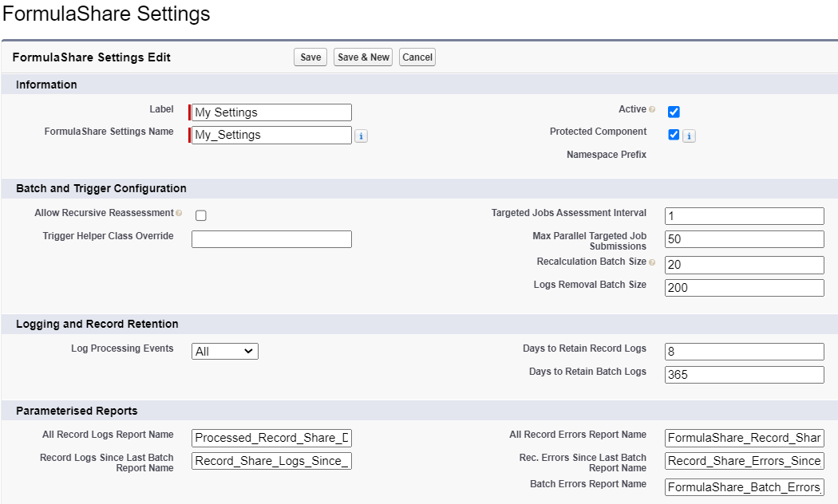
Task: Open the help icon for Allow Recursive Reassessment
Action: coord(180,213)
